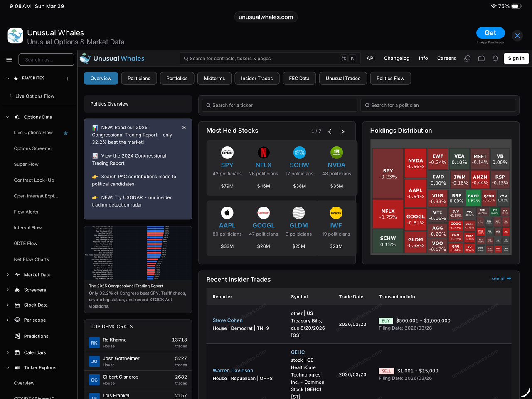Click the Get app button
The height and width of the screenshot is (399, 532).
(490, 33)
